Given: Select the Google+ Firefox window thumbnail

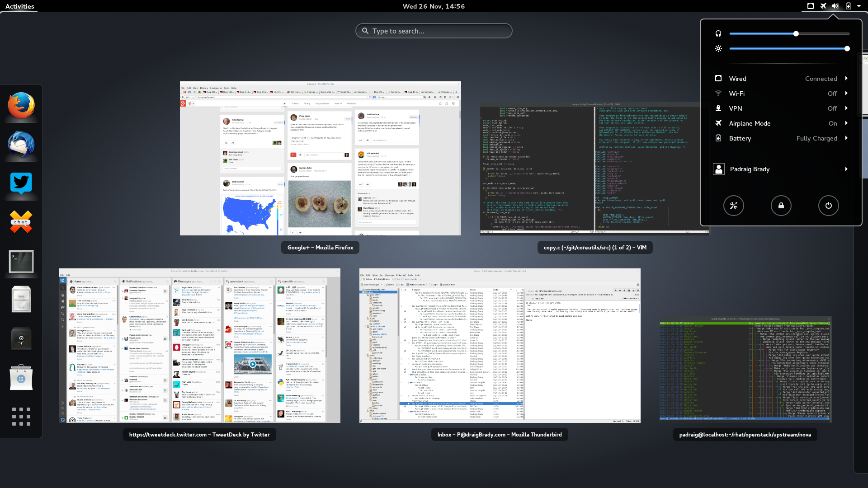Looking at the screenshot, I should [321, 158].
